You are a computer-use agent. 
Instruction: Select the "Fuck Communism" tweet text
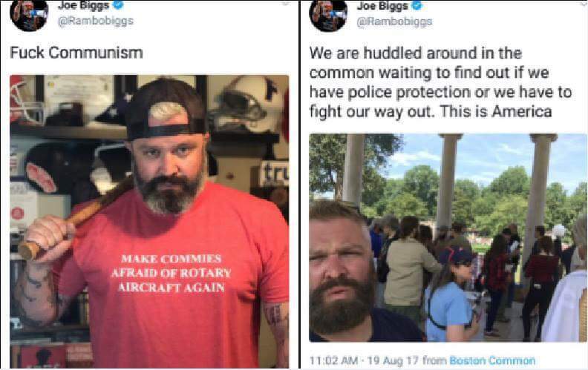pyautogui.click(x=76, y=53)
